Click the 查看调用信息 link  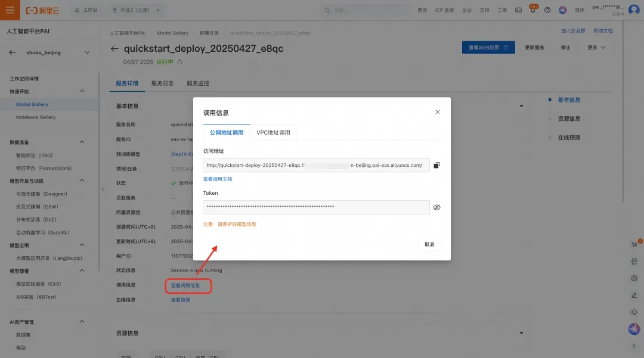pyautogui.click(x=185, y=285)
